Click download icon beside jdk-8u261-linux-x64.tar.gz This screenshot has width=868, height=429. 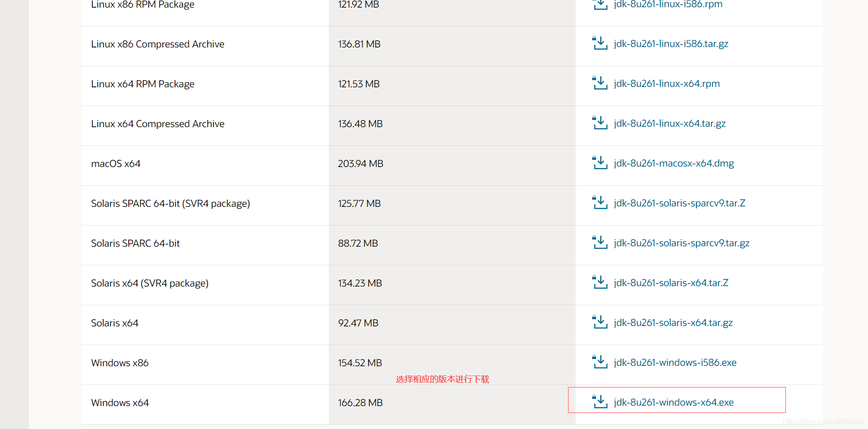pos(600,123)
